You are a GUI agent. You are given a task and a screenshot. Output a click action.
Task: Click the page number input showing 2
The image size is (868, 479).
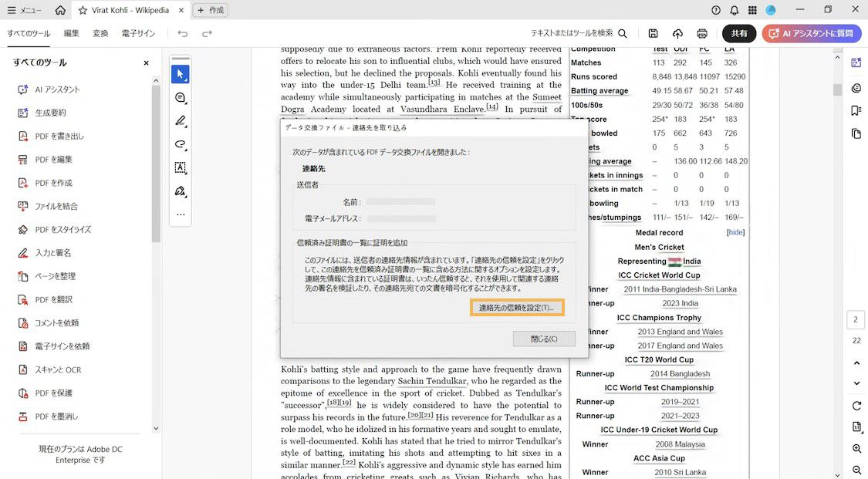[x=855, y=319]
